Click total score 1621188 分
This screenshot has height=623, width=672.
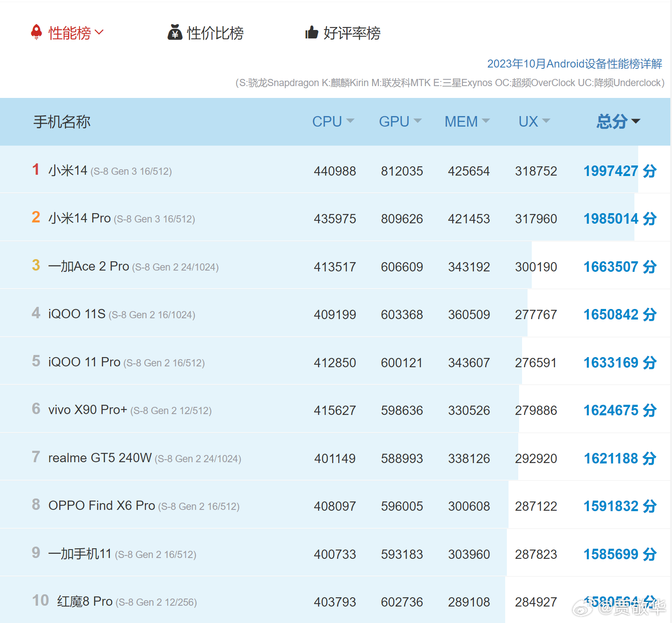(620, 458)
